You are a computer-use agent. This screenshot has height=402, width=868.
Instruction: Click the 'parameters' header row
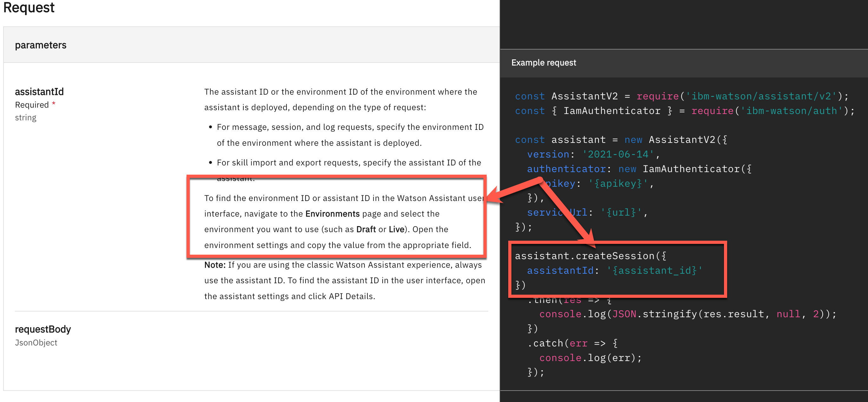point(251,45)
